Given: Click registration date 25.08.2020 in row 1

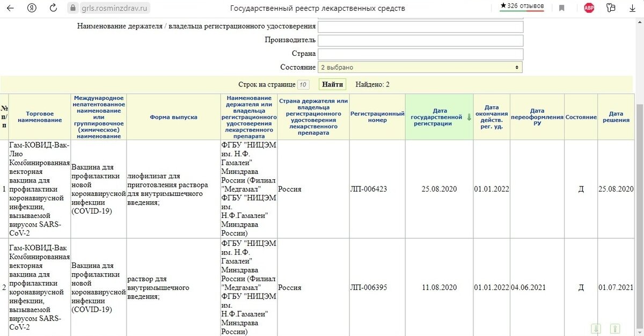Looking at the screenshot, I should click(439, 189).
